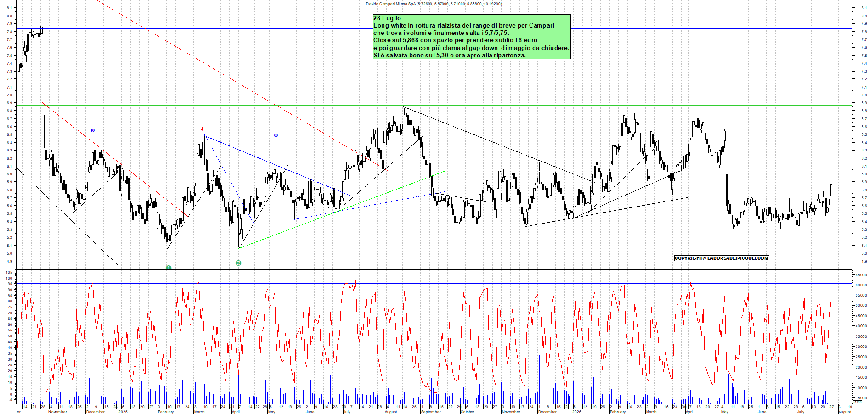Select the green ascending trendline from the April low
868x414 pixels.
[x=342, y=210]
